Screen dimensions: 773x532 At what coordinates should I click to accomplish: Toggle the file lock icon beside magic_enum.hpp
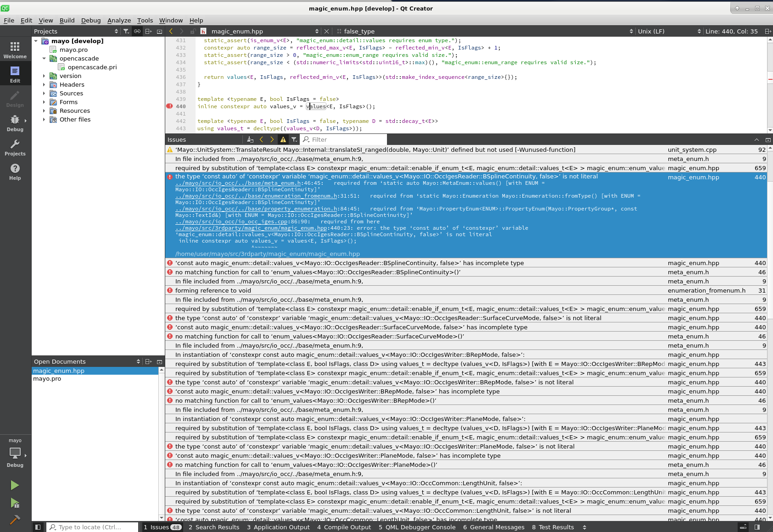193,31
